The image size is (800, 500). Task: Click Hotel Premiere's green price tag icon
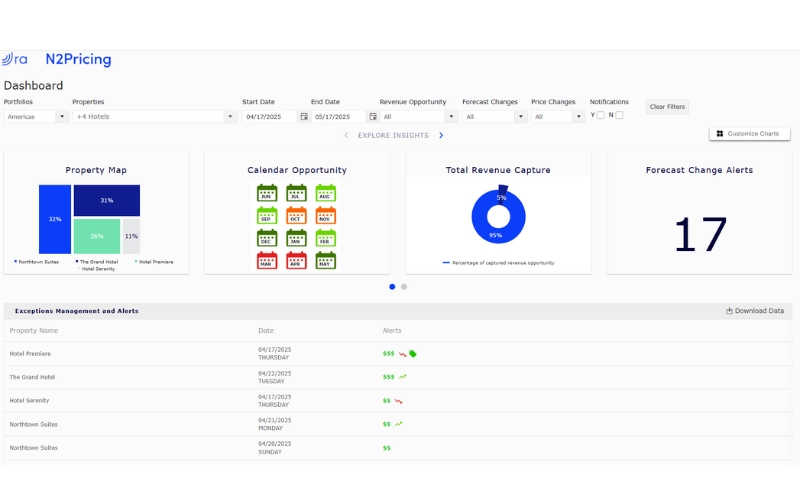413,354
